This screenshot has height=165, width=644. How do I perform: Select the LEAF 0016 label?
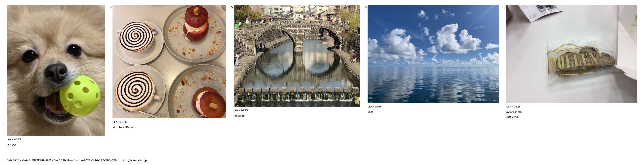click(x=119, y=122)
